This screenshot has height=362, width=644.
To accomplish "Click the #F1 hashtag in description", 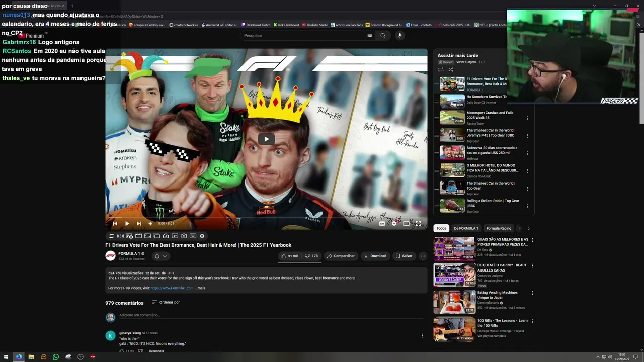I will pyautogui.click(x=171, y=273).
